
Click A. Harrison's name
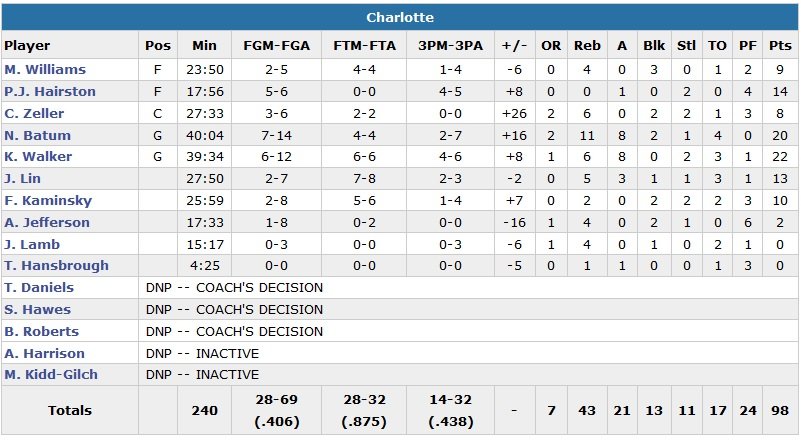(44, 353)
